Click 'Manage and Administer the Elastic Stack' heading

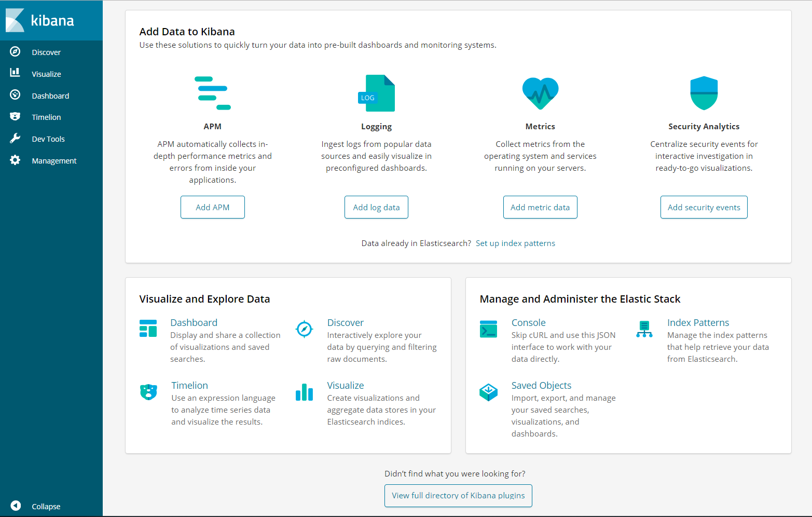point(580,299)
